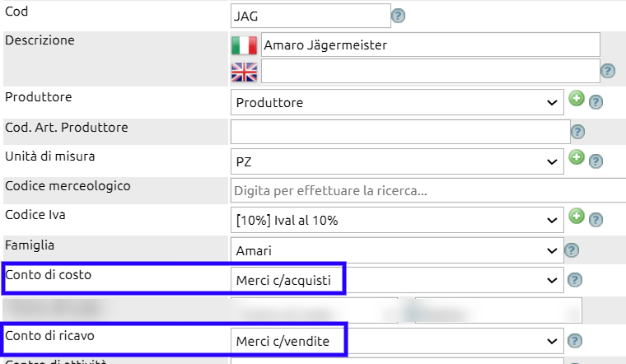
Task: Click the help icon beside Famiglia
Action: tap(572, 250)
